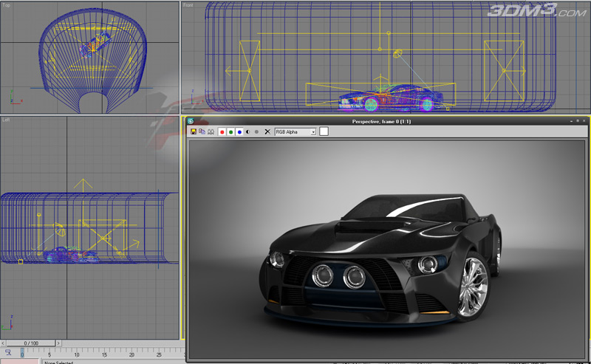Click the Clone Rendered Frame Window icon
The height and width of the screenshot is (364, 591).
202,131
